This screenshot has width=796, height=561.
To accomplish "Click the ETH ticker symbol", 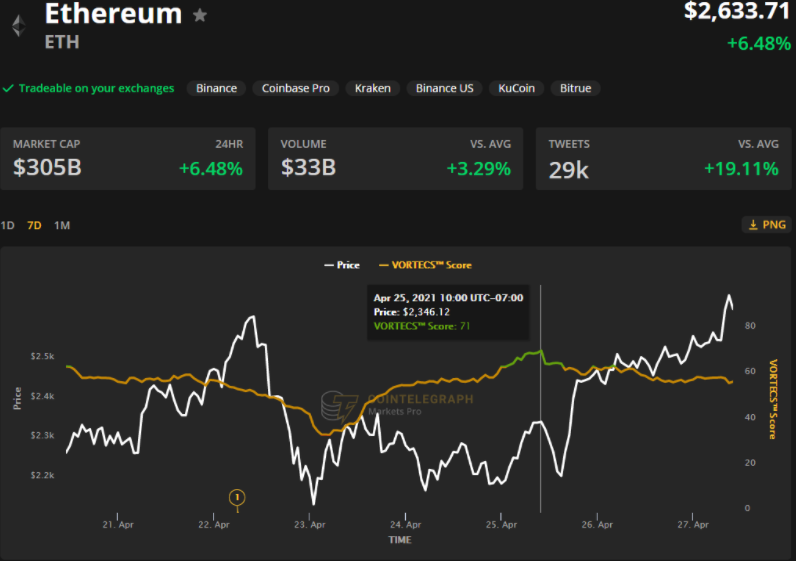I will pos(62,42).
